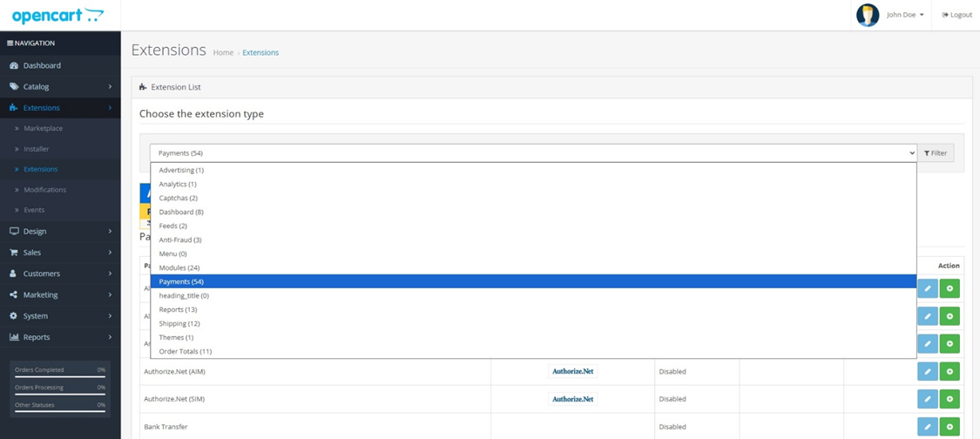Viewport: 980px width, 439px height.
Task: Open the John Doe user dropdown
Action: coord(904,15)
